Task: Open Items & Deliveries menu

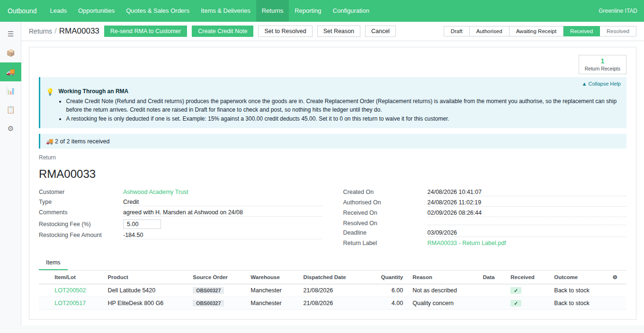Action: pyautogui.click(x=225, y=11)
